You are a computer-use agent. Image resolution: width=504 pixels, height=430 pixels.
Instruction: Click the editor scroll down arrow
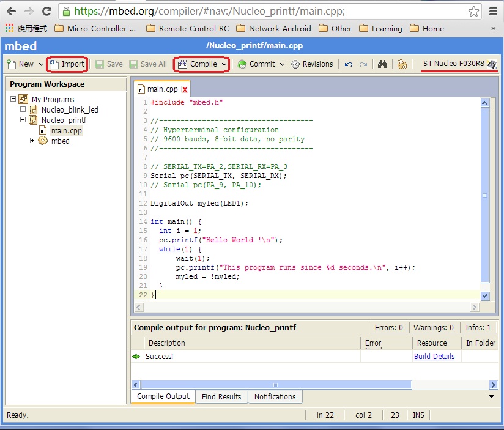click(484, 295)
